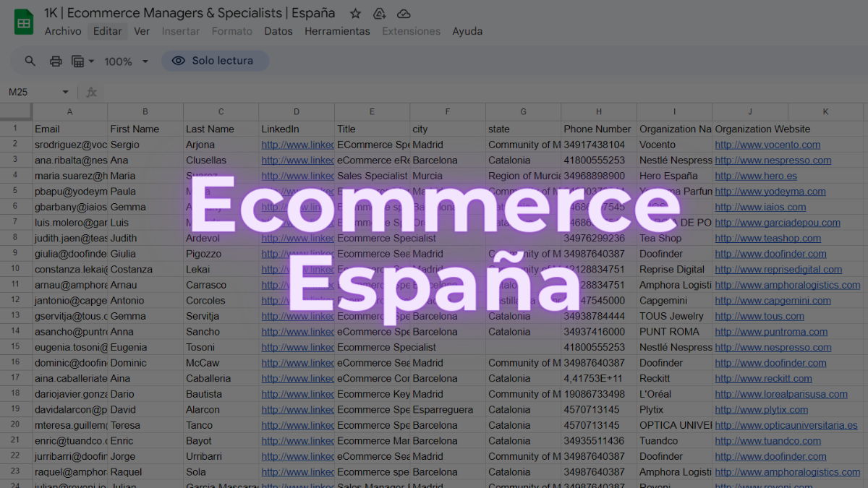Select the 'Clusellas' last name cell
The width and height of the screenshot is (868, 488).
pos(221,160)
